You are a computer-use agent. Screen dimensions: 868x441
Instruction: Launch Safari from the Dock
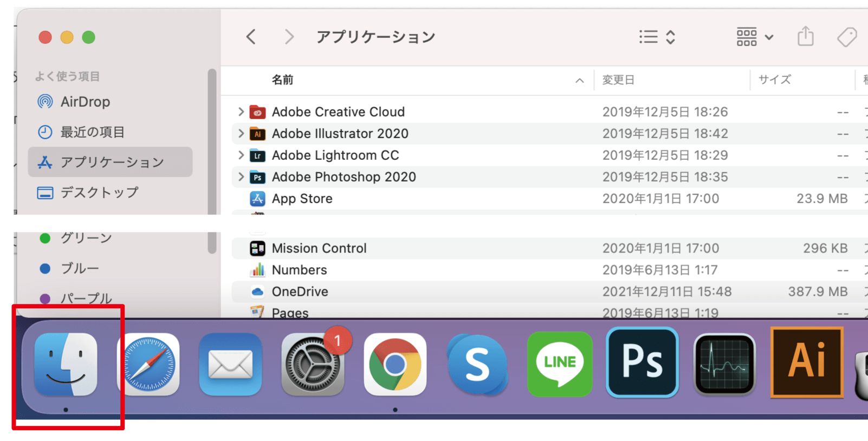[x=148, y=365]
